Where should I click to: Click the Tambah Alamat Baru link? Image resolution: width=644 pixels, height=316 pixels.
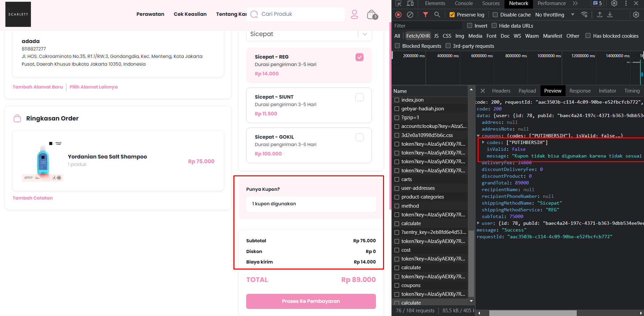coord(38,87)
